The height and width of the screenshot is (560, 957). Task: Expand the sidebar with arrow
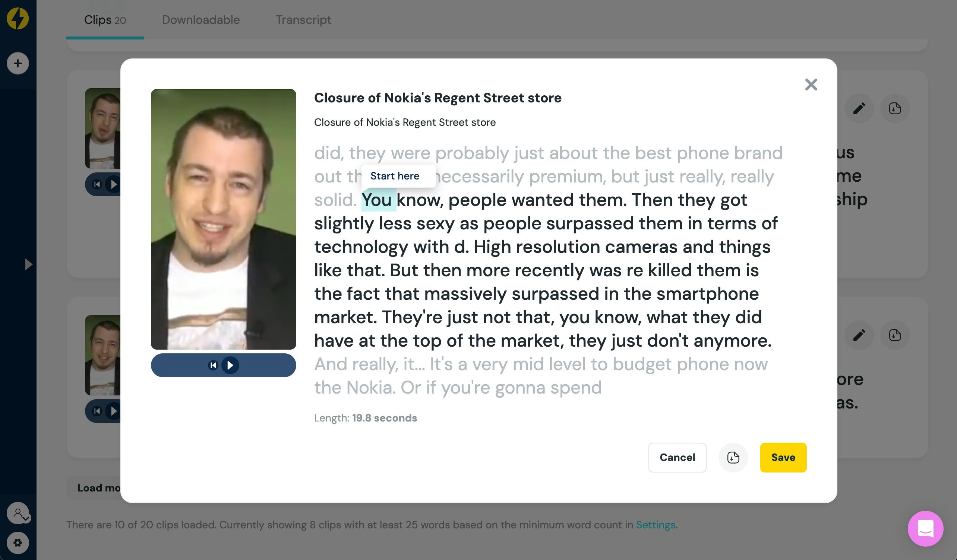tap(28, 264)
